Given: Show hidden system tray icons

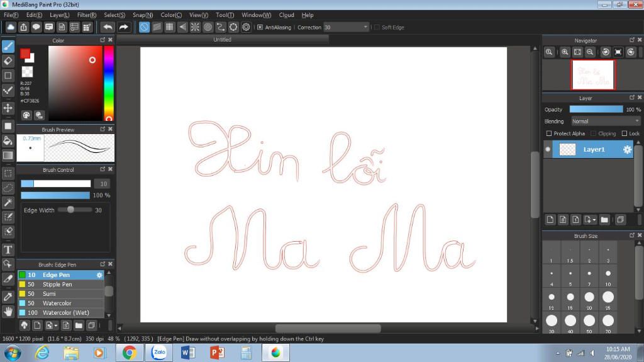Looking at the screenshot, I should [x=558, y=353].
